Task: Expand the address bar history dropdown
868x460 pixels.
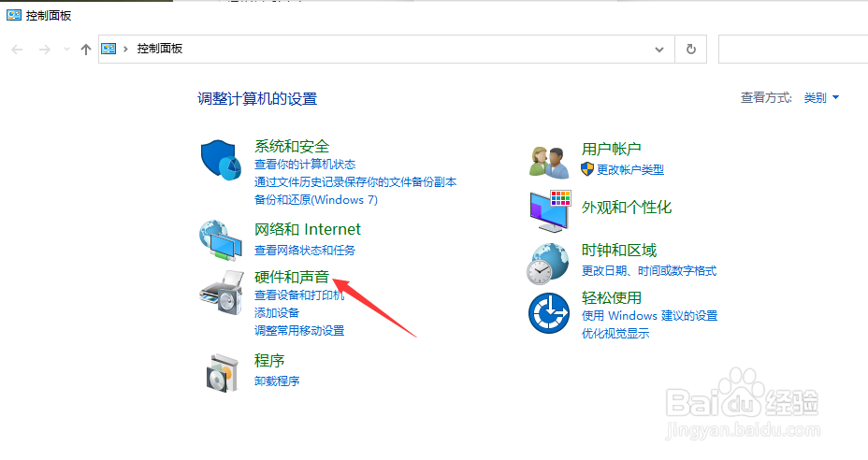Action: (659, 50)
